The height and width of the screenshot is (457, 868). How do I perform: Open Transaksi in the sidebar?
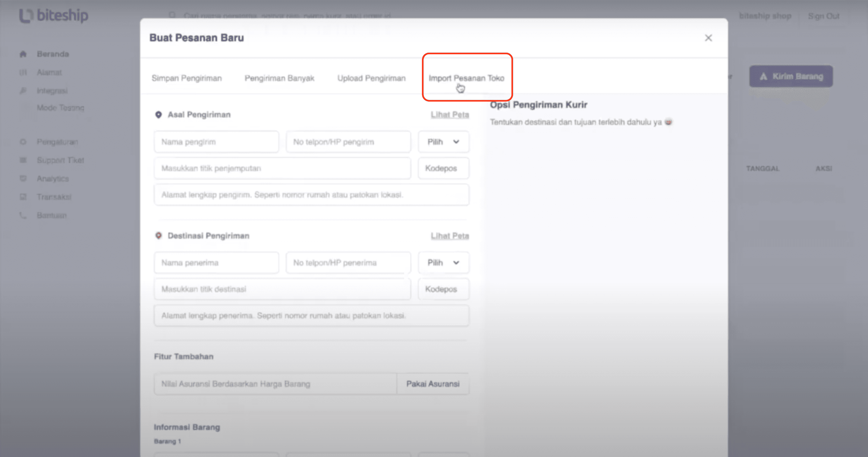[54, 197]
